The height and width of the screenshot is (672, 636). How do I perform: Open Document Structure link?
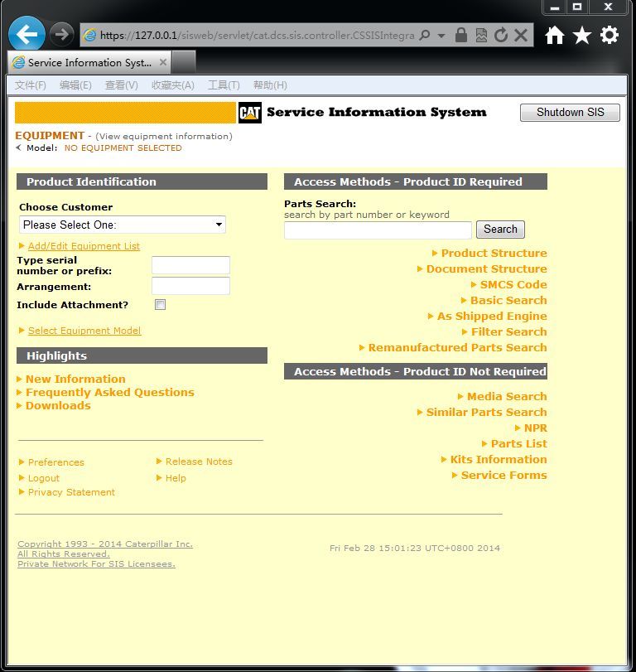[x=487, y=268]
